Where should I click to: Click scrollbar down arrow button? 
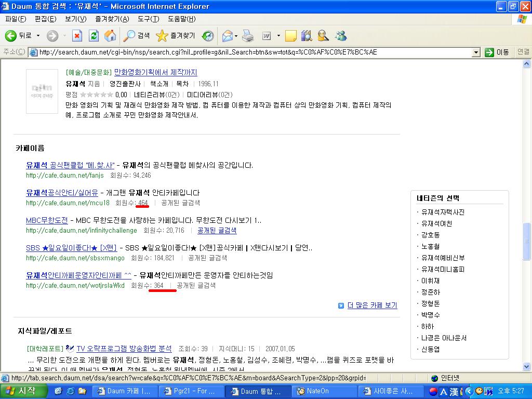[527, 366]
